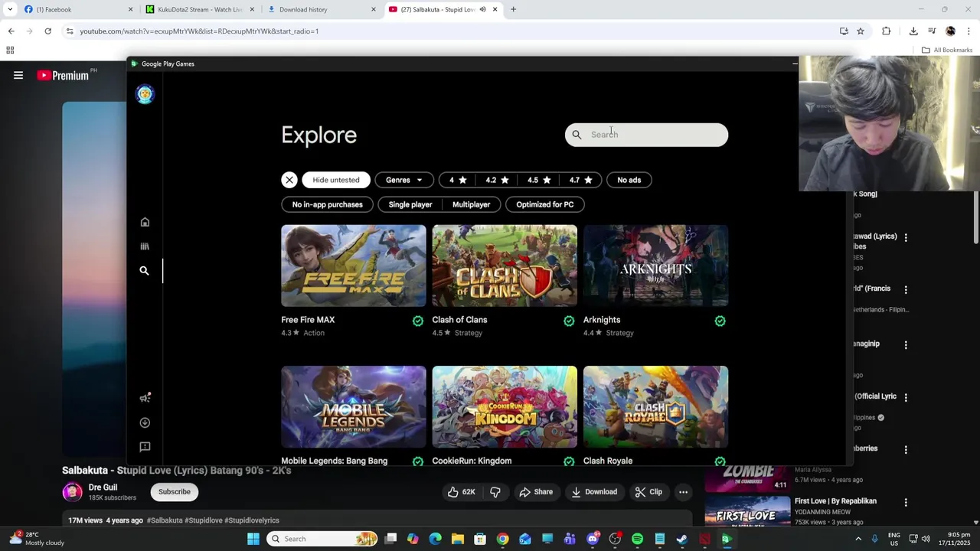Open the profile avatar in Google Play Games
This screenshot has height=551, width=980.
pyautogui.click(x=145, y=94)
